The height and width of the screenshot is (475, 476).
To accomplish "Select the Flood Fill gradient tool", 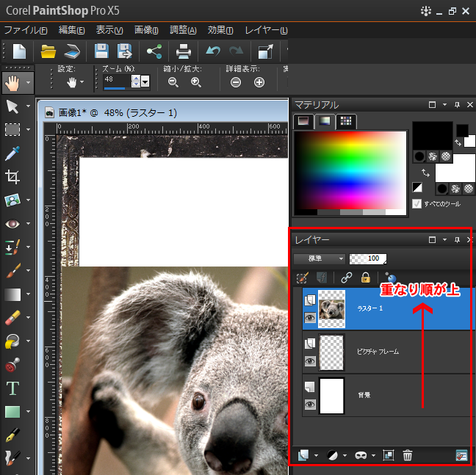I will tap(12, 294).
